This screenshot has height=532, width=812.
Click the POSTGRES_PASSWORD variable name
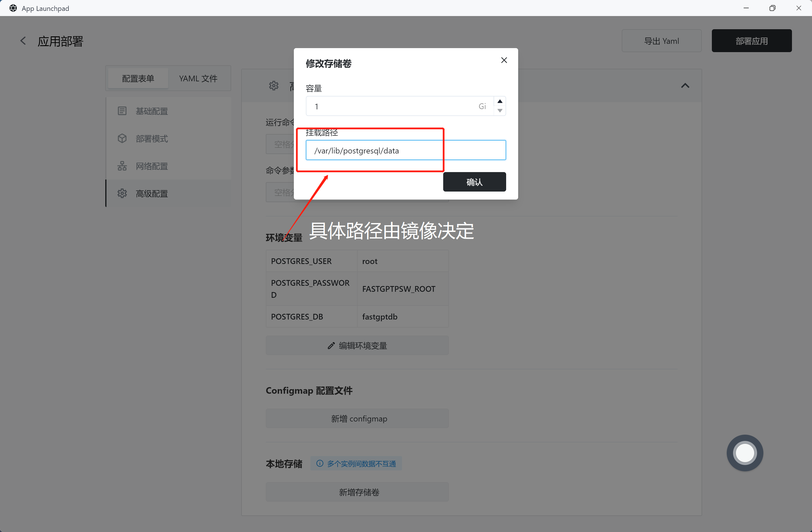pos(310,289)
